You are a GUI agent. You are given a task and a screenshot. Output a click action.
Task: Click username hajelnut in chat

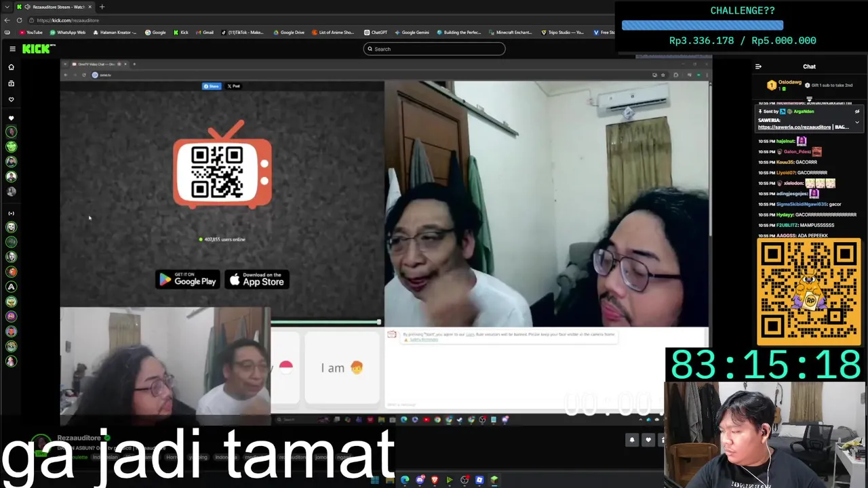click(x=785, y=141)
